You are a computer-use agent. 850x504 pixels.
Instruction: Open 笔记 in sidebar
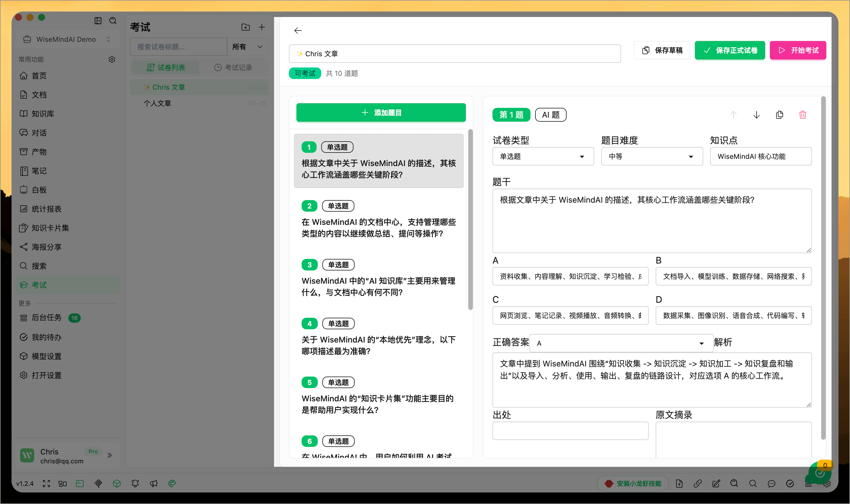[67, 171]
